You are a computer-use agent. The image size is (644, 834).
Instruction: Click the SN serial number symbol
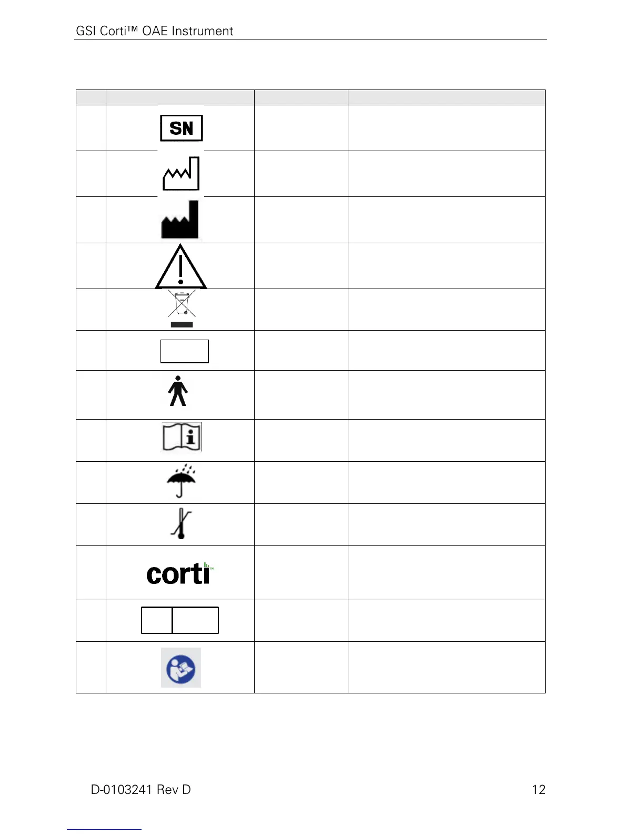coord(181,128)
